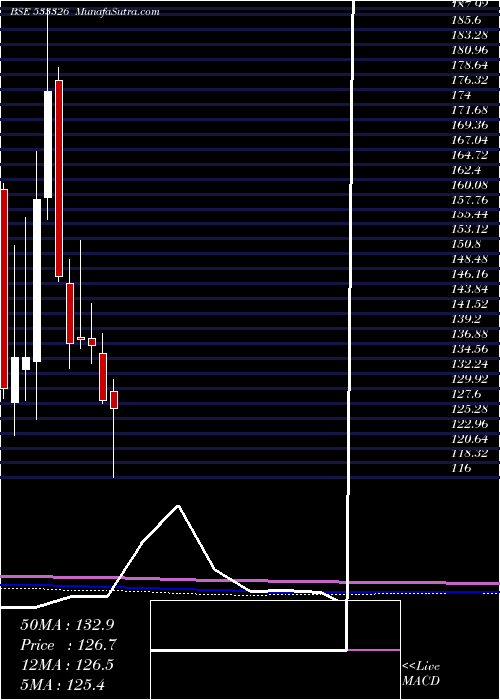
Task: Select the 164.72 price label
Action: point(470,154)
